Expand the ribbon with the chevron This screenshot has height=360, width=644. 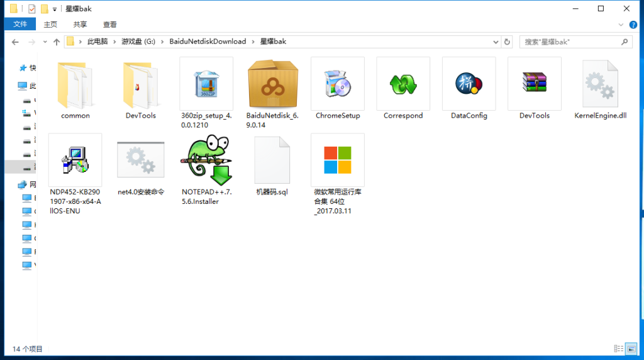(x=621, y=25)
